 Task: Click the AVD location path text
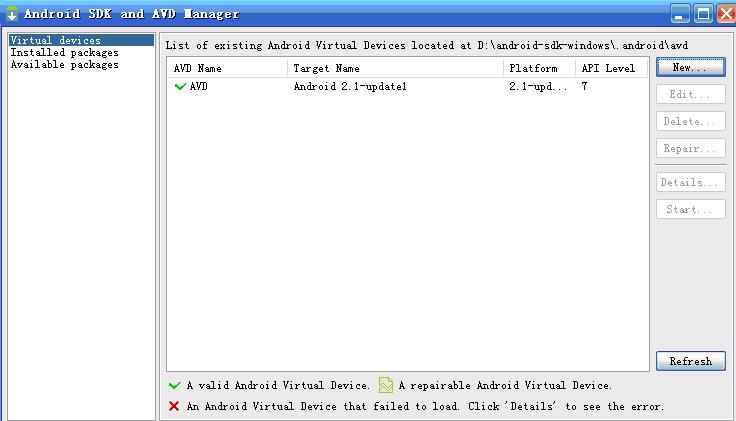[583, 46]
